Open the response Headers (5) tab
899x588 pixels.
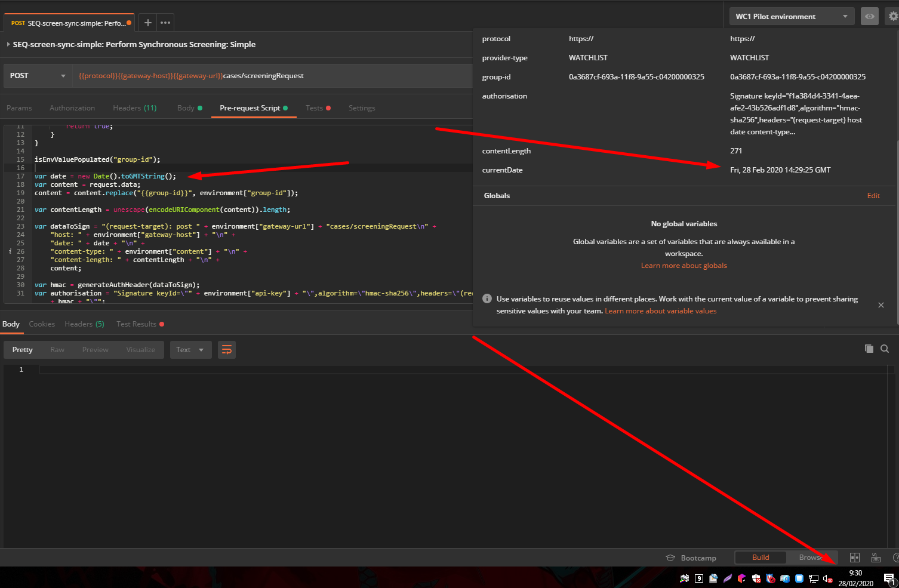pos(84,324)
